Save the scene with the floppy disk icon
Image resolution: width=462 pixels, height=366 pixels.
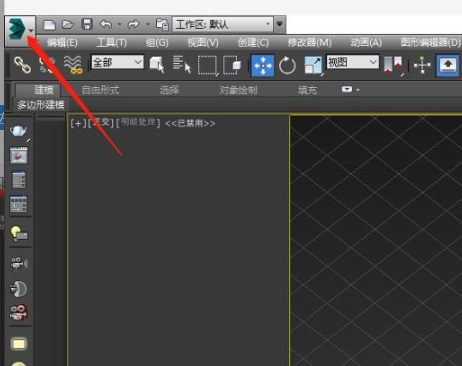click(87, 24)
